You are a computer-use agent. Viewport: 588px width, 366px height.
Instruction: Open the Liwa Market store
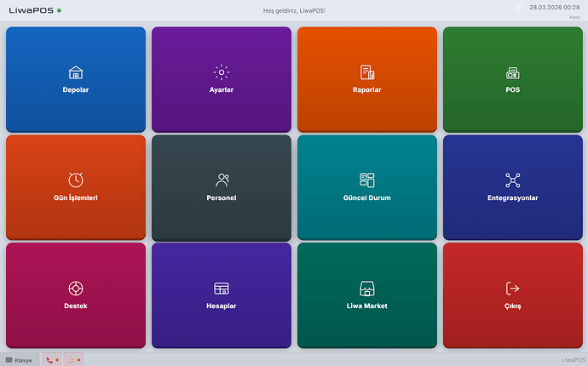pyautogui.click(x=366, y=295)
